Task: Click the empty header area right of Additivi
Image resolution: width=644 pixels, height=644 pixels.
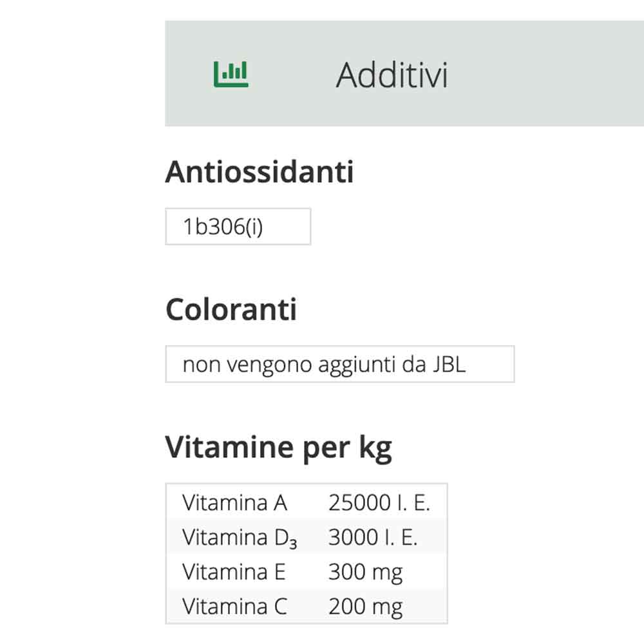Action: 546,73
